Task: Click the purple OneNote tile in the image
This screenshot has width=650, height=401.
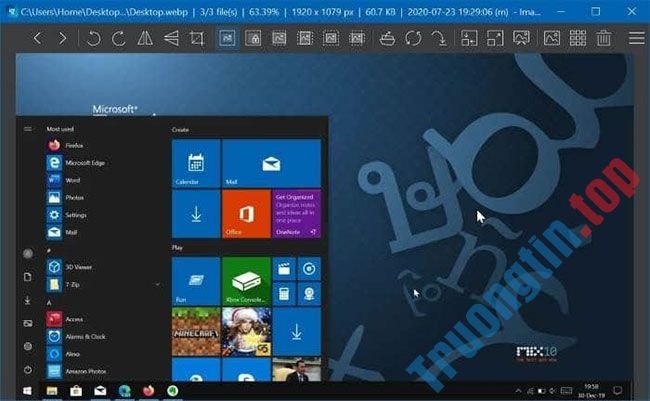Action: [296, 214]
